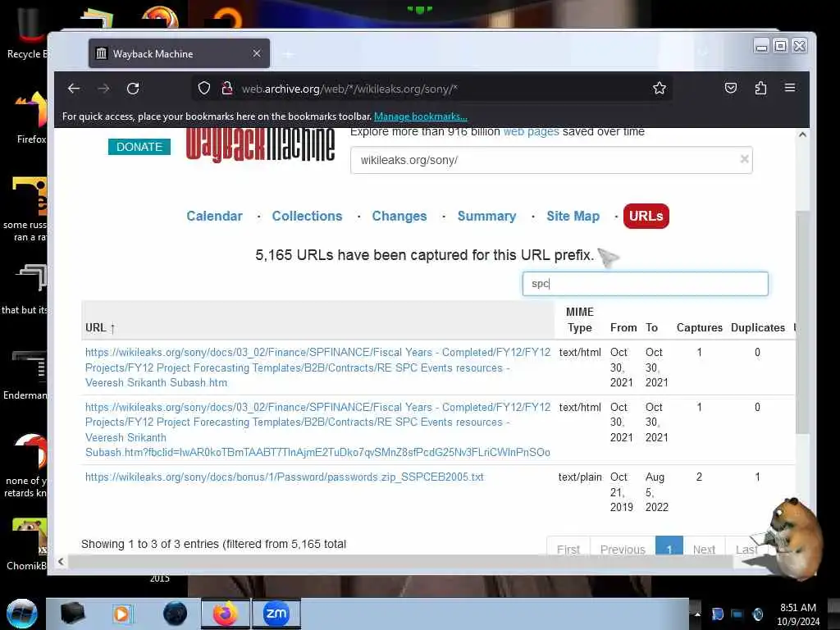Open the Recycle Bin desktop icon
The height and width of the screenshot is (630, 840).
[x=25, y=32]
